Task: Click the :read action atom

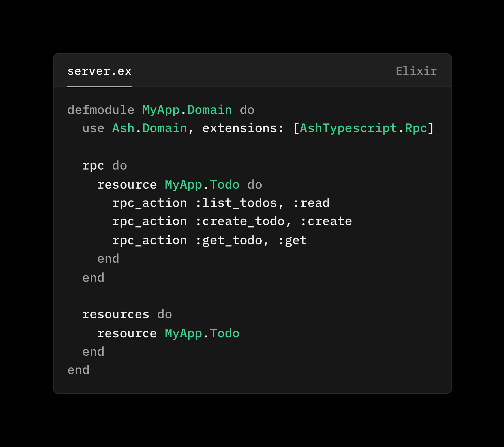Action: [x=311, y=203]
